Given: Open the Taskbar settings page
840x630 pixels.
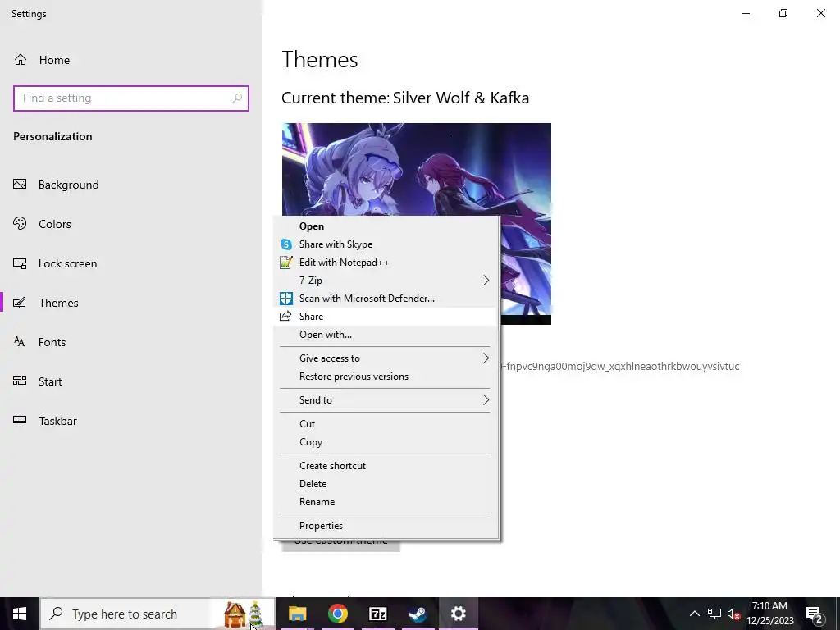Looking at the screenshot, I should [45, 421].
